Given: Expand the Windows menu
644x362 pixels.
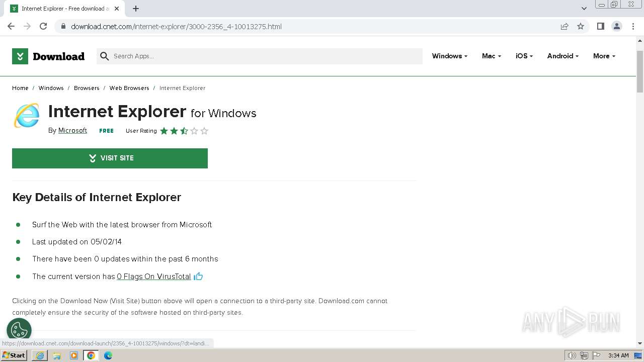Looking at the screenshot, I should [x=450, y=56].
